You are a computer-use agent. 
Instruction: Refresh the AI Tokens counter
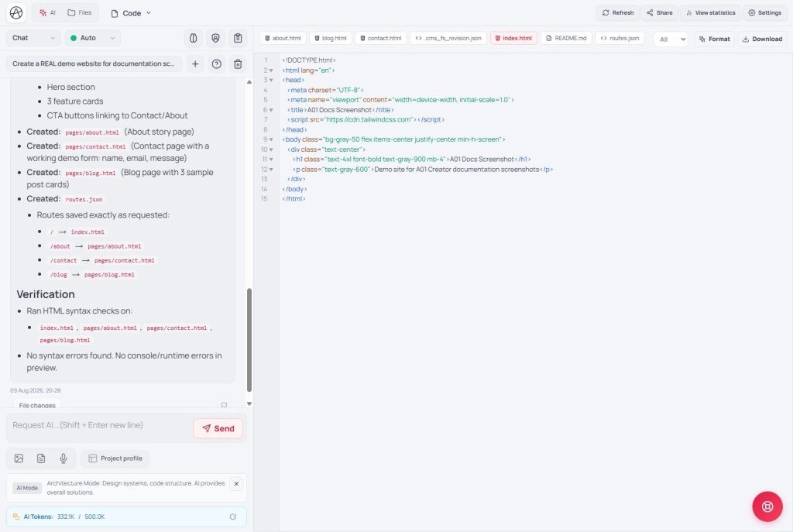232,517
